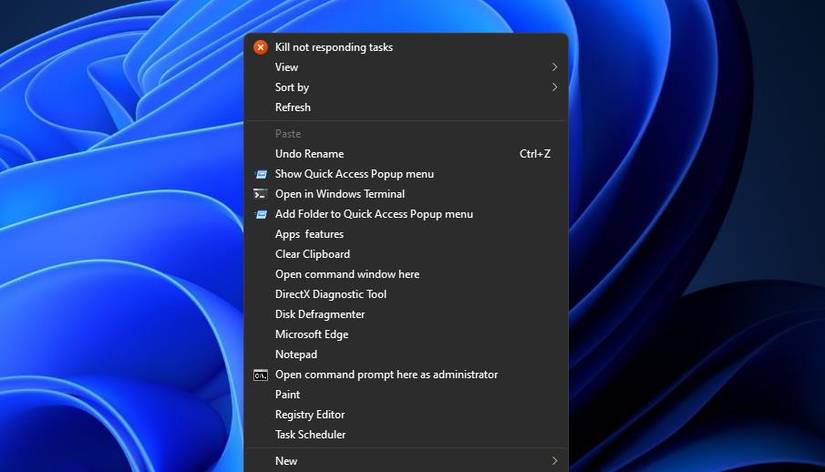The height and width of the screenshot is (472, 825).
Task: Open Disk Defragmenter
Action: (406, 314)
